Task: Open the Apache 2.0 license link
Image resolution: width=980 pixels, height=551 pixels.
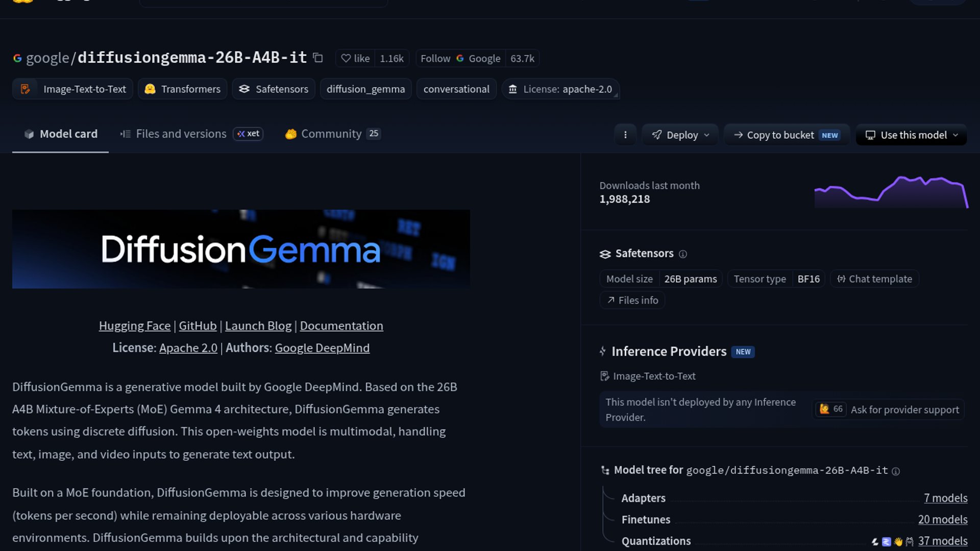Action: click(188, 347)
